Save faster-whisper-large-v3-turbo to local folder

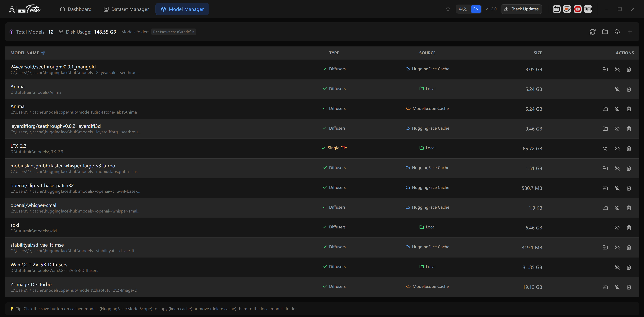[x=605, y=168]
